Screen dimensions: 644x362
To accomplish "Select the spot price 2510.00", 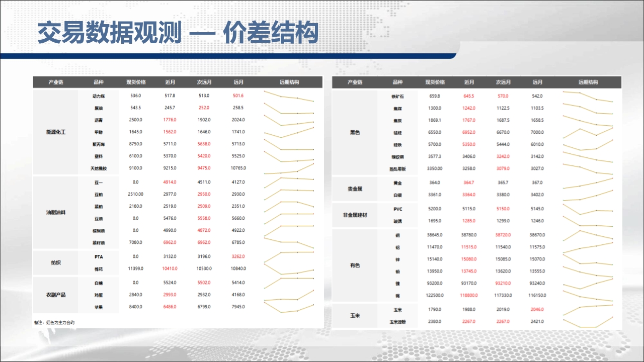I will pyautogui.click(x=135, y=194).
